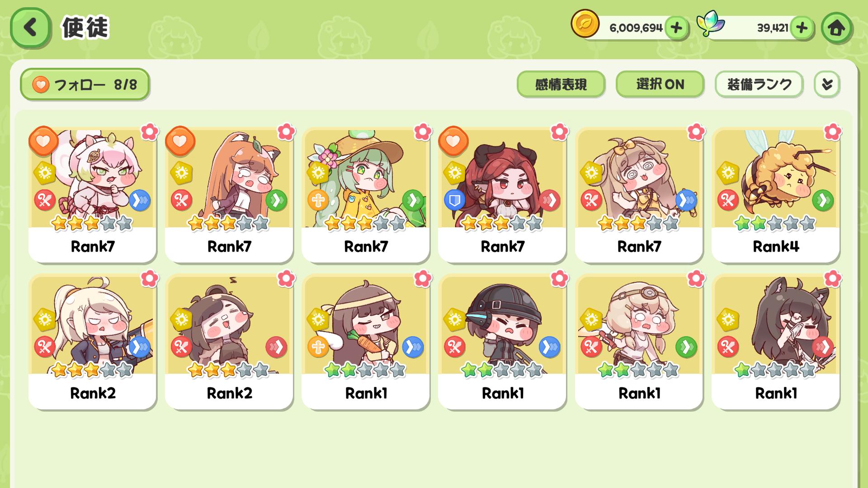
Task: Select the blonde ponytail Rank2 character
Action: 93,342
